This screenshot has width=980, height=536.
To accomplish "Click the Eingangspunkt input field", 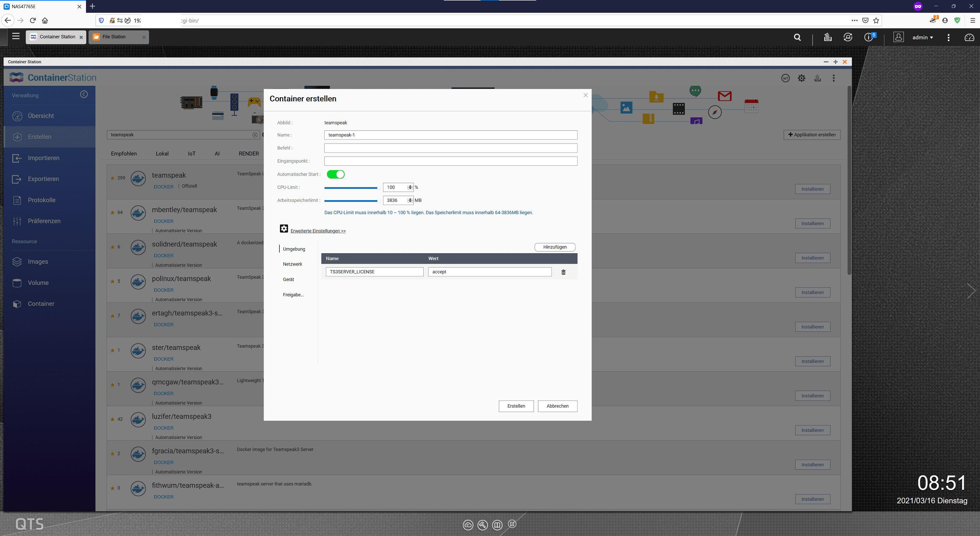I will coord(451,161).
